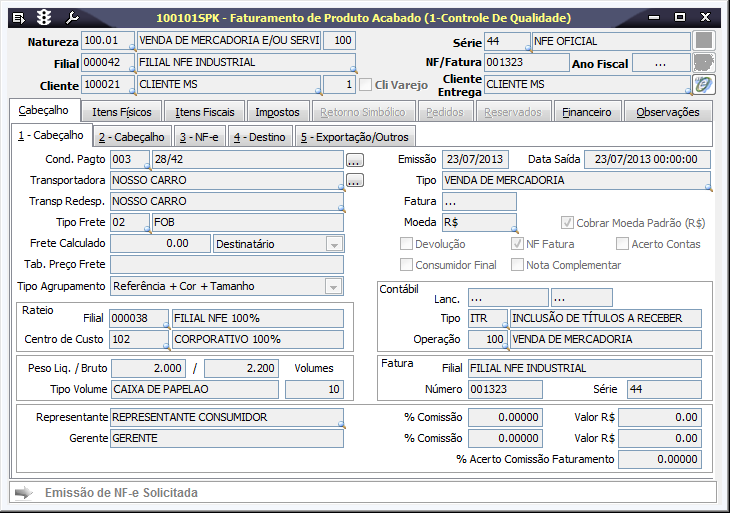Click the Contábil Operação code 100

point(487,339)
